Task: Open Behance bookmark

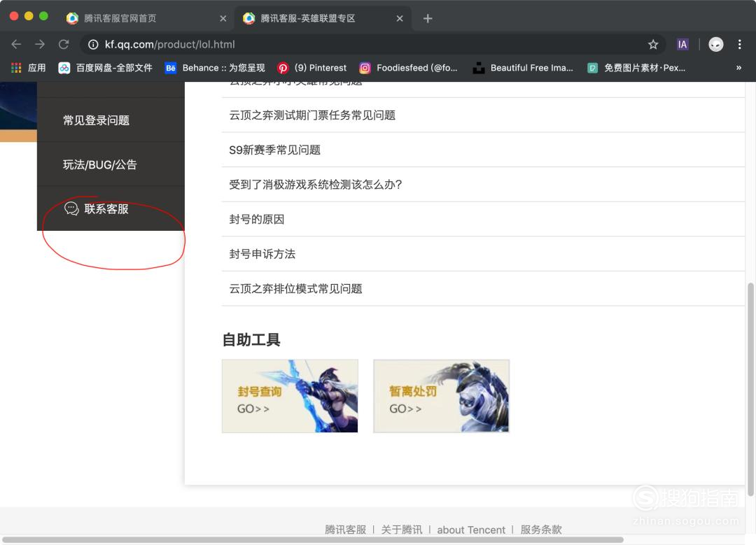Action: (215, 68)
